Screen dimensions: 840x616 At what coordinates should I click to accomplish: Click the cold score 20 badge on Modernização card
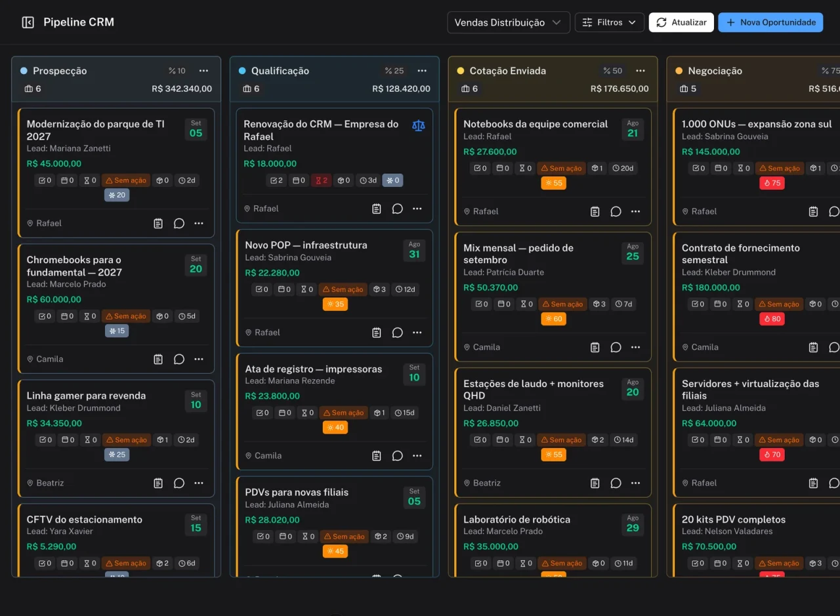[x=116, y=195]
